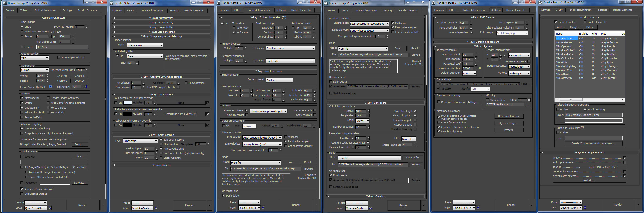Click view lock icon in DMC Sampler window
The width and height of the screenshot is (644, 213).
click(x=478, y=207)
